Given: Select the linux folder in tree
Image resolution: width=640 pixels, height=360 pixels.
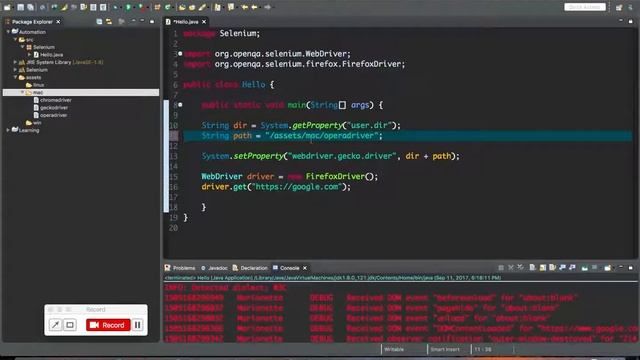Looking at the screenshot, I should [x=38, y=85].
